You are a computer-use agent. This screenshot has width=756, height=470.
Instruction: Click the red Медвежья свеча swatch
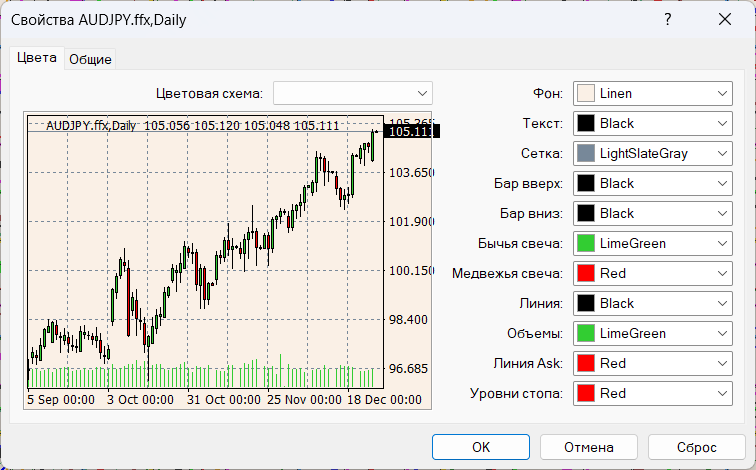(x=586, y=273)
